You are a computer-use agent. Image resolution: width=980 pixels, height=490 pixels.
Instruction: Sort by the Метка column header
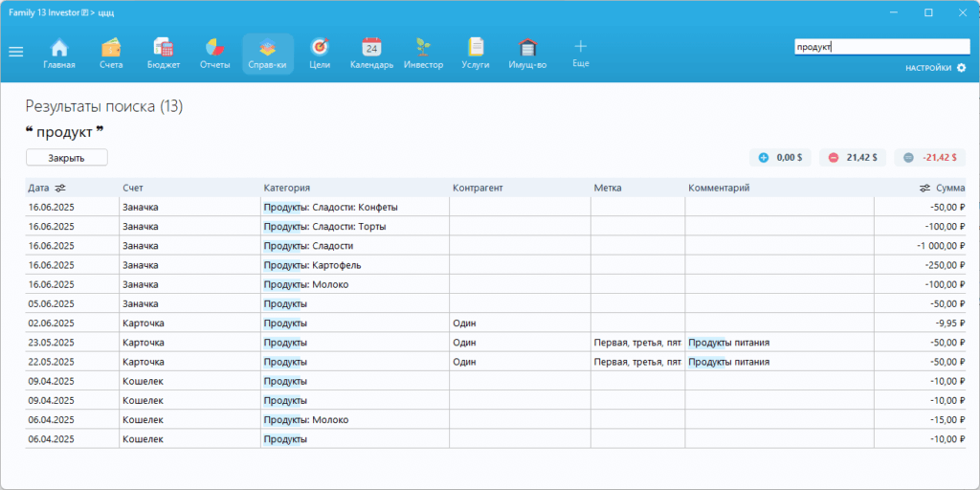click(x=607, y=188)
